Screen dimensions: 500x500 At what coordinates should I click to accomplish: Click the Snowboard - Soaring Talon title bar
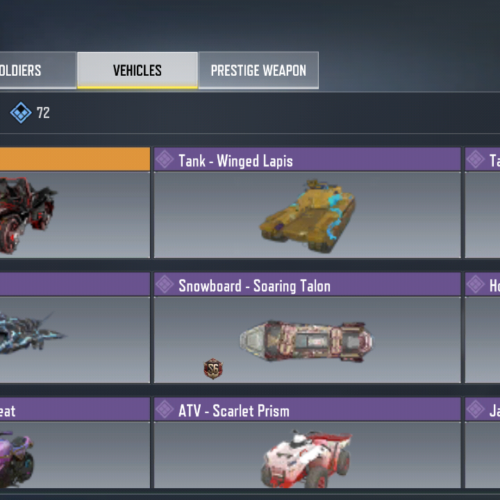click(307, 285)
